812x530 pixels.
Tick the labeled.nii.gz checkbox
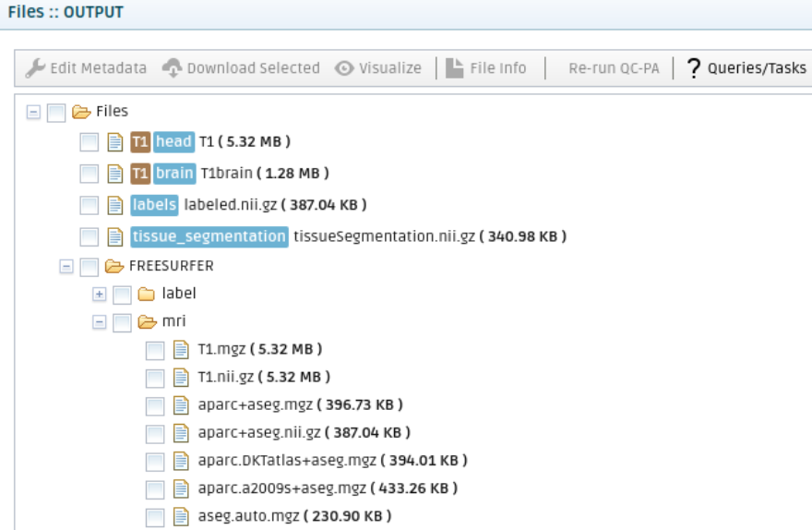coord(89,205)
